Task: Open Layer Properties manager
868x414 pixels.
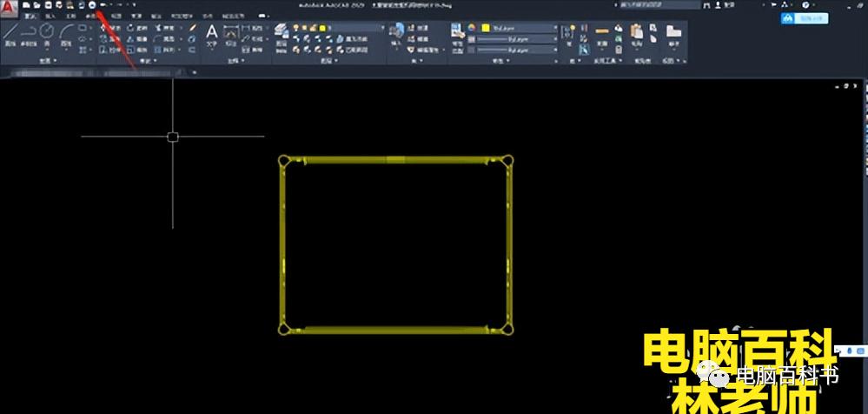Action: point(282,37)
